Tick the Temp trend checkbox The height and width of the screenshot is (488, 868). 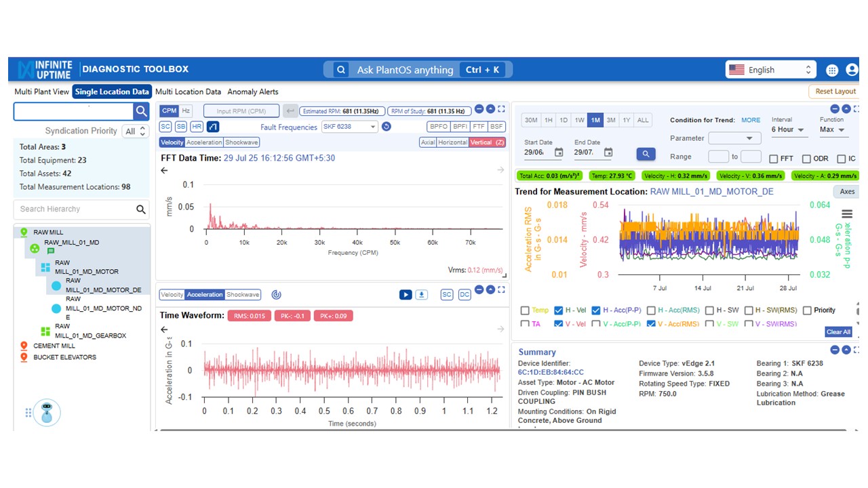pos(525,310)
